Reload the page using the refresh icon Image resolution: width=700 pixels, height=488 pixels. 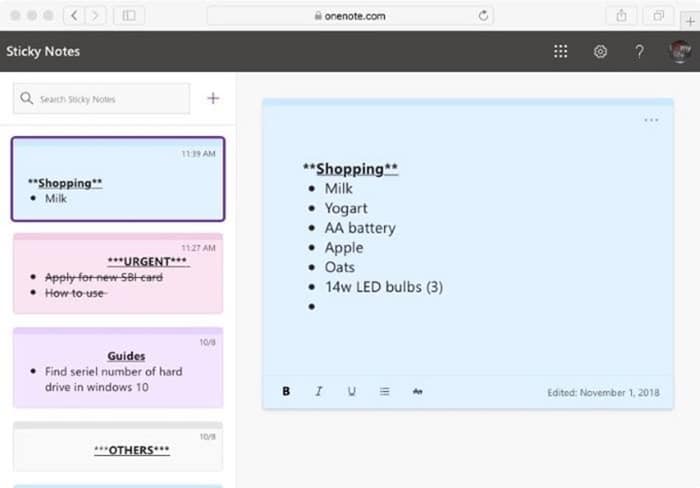(x=484, y=15)
